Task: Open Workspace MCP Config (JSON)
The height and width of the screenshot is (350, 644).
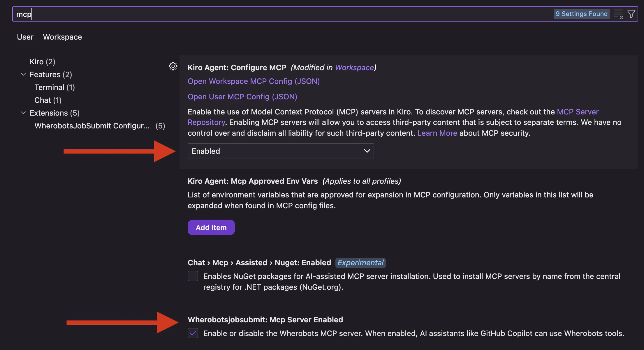Action: [x=254, y=81]
